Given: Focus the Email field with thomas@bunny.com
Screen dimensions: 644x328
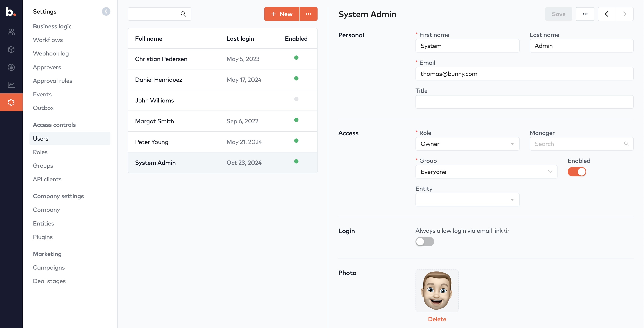Looking at the screenshot, I should point(524,74).
